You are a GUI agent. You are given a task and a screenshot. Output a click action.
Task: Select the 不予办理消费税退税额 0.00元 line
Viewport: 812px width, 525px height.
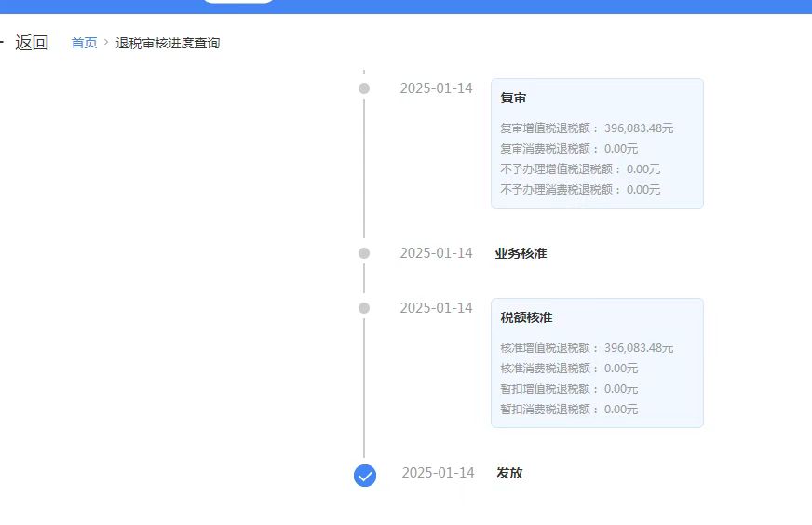[580, 190]
